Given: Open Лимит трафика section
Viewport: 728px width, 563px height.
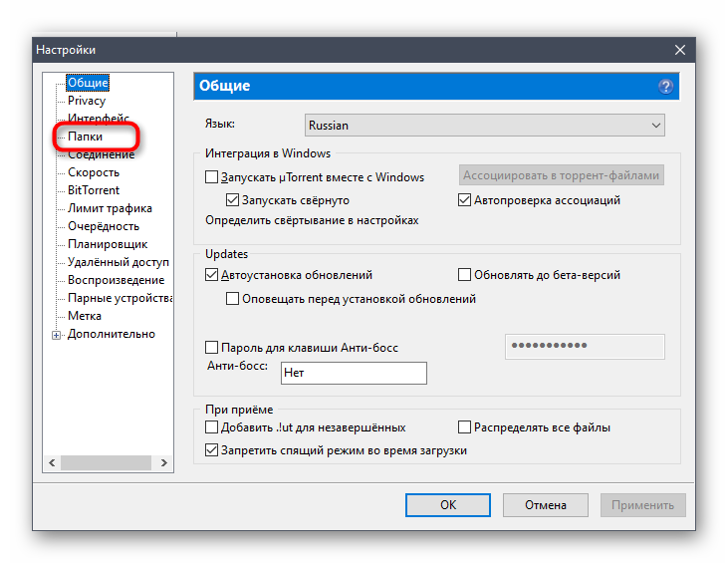Looking at the screenshot, I should [110, 208].
